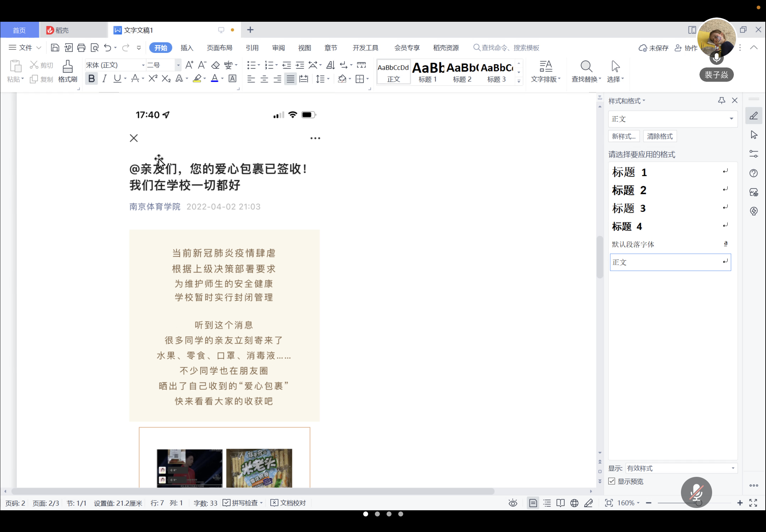Click the superscript X² icon
The width and height of the screenshot is (766, 532).
coord(153,79)
